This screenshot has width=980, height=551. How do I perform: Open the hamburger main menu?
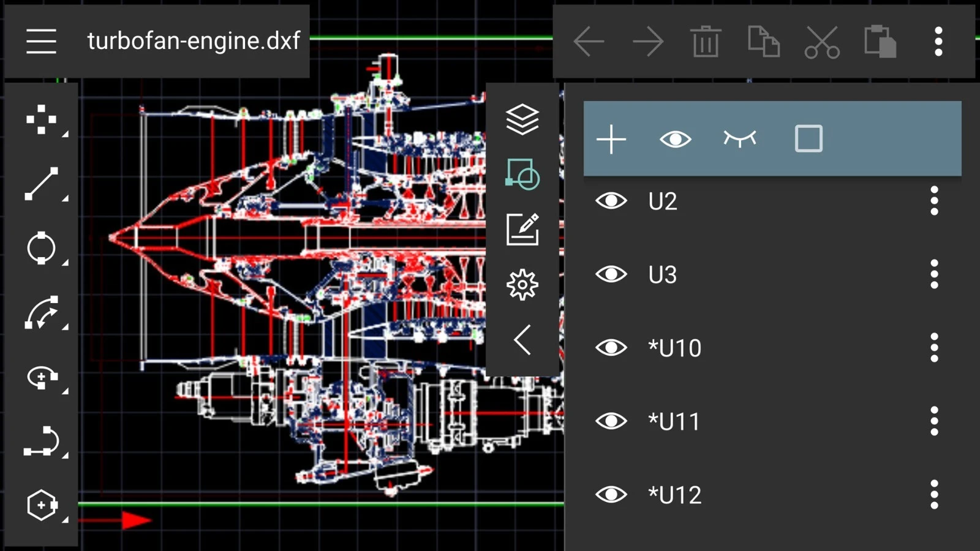[41, 41]
